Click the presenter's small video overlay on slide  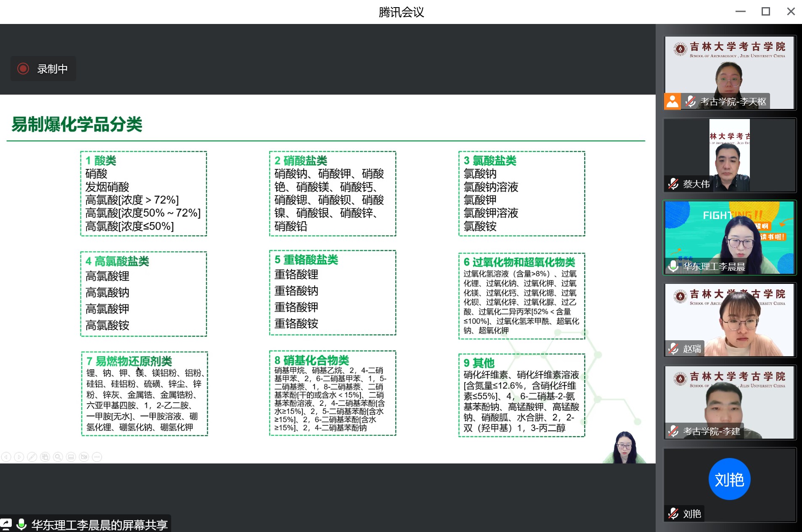click(x=625, y=447)
